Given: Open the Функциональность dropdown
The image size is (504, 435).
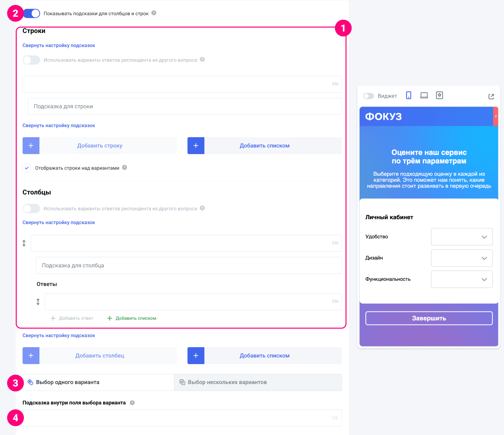Looking at the screenshot, I should tap(461, 279).
